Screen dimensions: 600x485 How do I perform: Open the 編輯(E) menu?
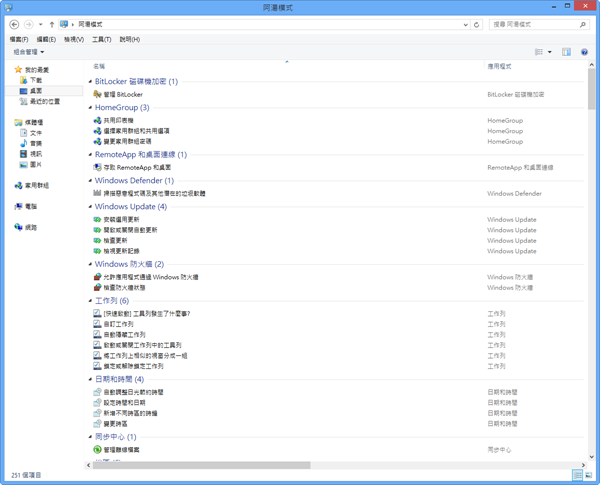coord(46,39)
